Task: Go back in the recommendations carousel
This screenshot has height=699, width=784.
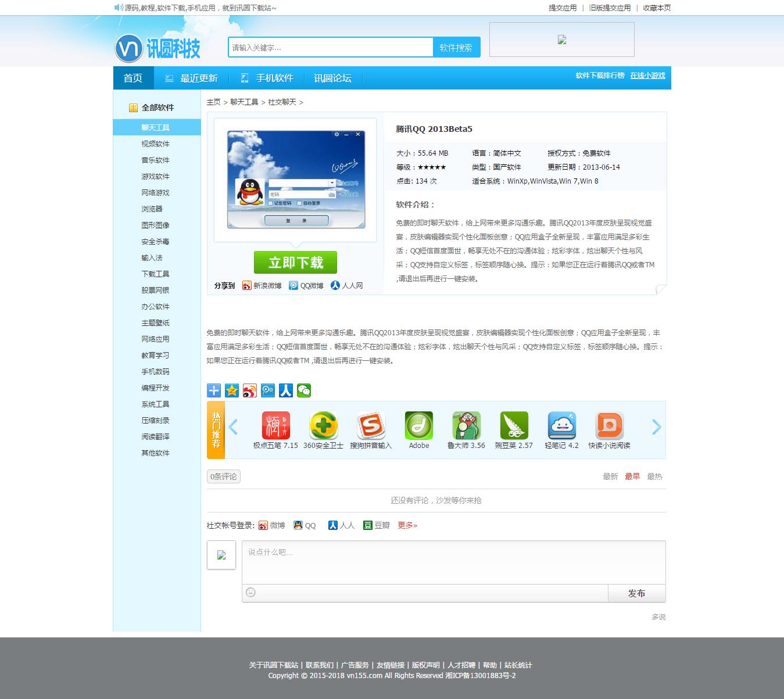Action: click(233, 427)
